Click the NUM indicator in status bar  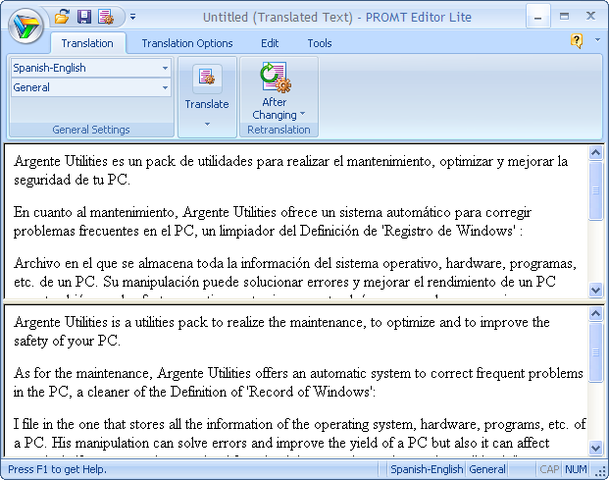pos(576,469)
